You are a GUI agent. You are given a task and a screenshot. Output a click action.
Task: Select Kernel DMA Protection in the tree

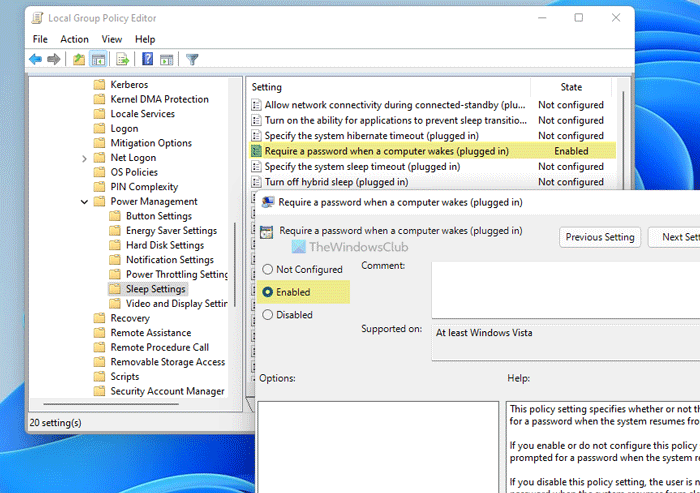159,99
